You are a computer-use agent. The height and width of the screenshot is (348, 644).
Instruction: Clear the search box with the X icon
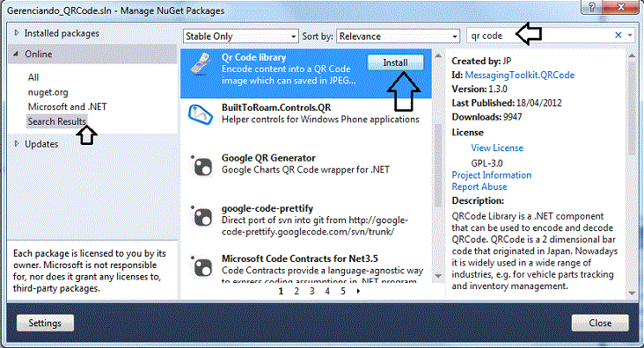click(x=618, y=35)
